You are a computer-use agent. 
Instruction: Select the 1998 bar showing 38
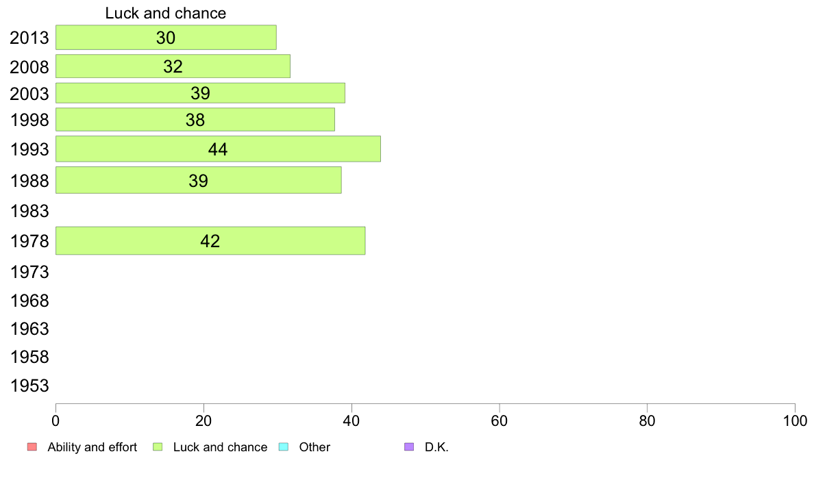click(195, 119)
